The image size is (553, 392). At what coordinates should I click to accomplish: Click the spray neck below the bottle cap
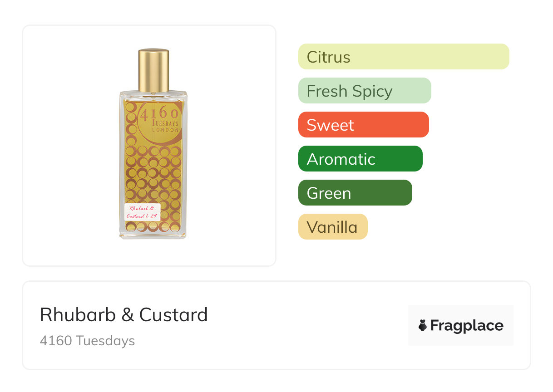pyautogui.click(x=153, y=93)
